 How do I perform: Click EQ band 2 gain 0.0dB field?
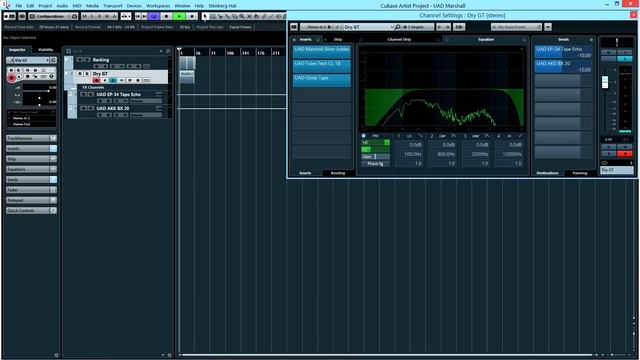[443, 144]
